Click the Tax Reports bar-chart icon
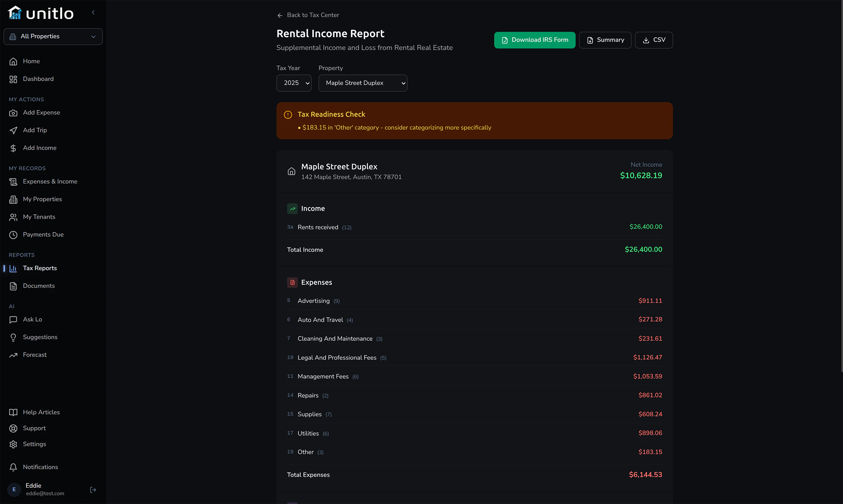This screenshot has width=843, height=504. coord(13,268)
